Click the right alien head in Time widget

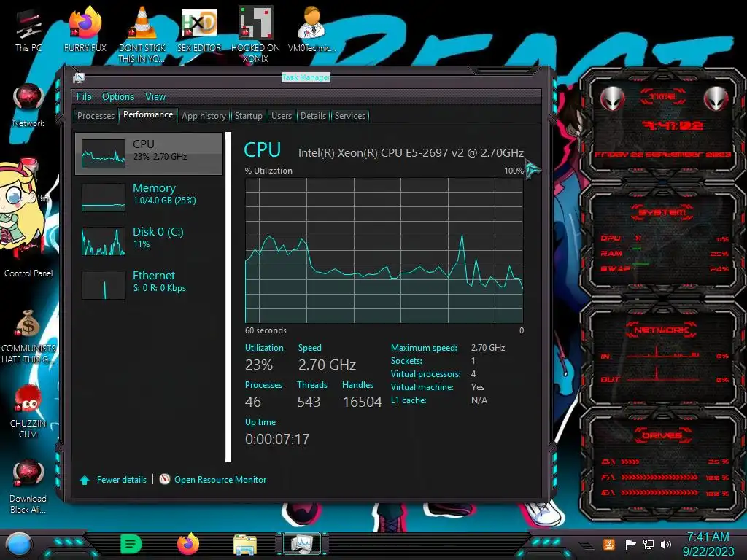(x=716, y=98)
